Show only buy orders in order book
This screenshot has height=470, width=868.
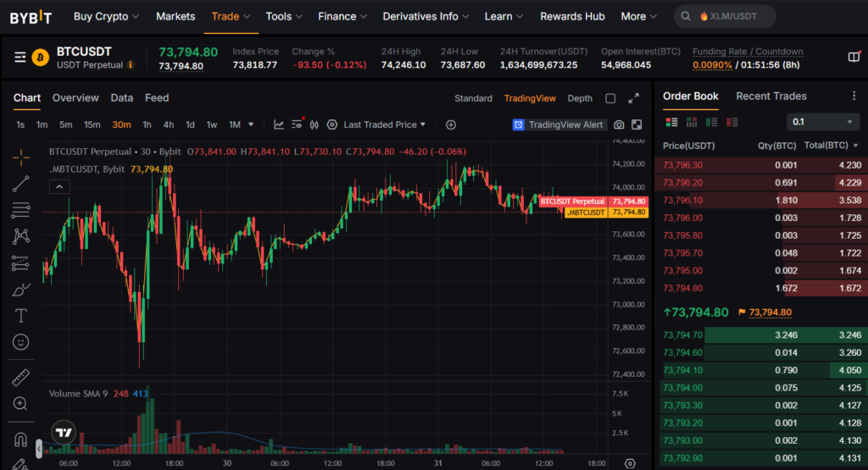[712, 122]
